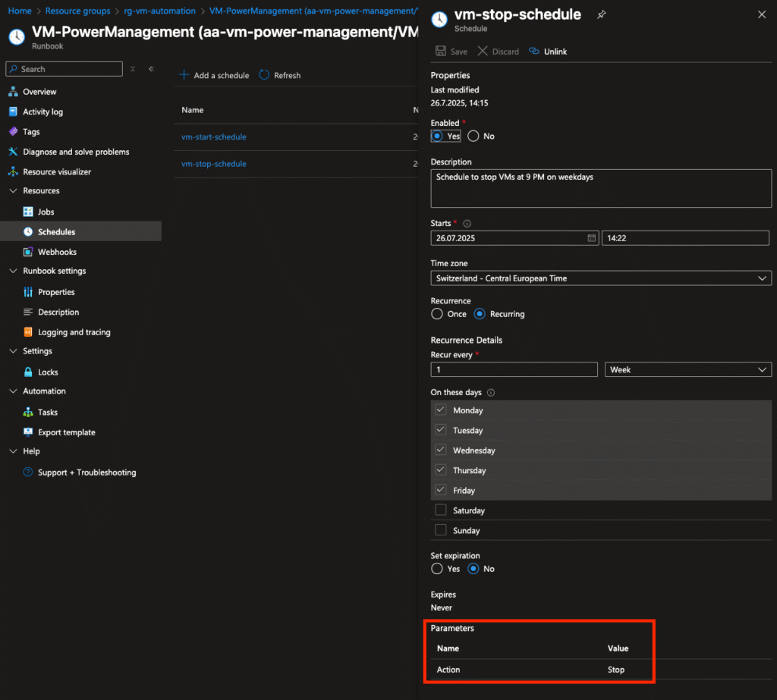Click the start time field showing 14:22
This screenshot has height=700, width=777.
pyautogui.click(x=685, y=238)
